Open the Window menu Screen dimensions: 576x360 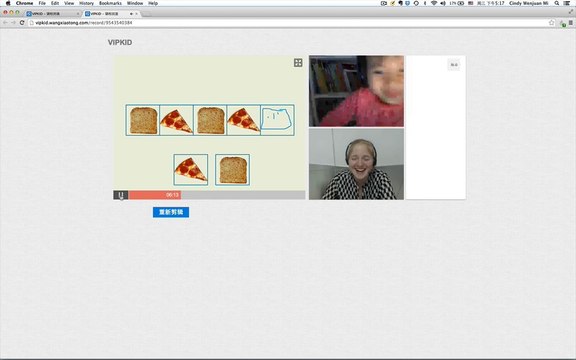(135, 3)
